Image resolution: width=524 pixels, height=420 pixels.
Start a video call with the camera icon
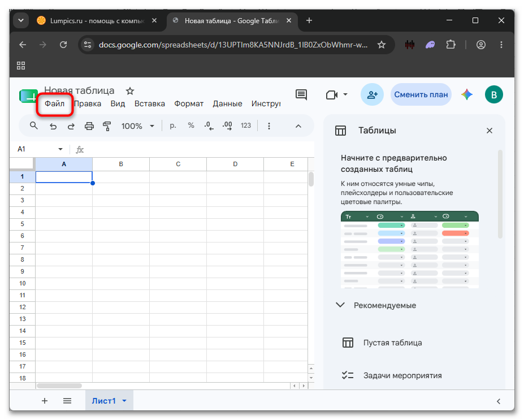tap(332, 95)
